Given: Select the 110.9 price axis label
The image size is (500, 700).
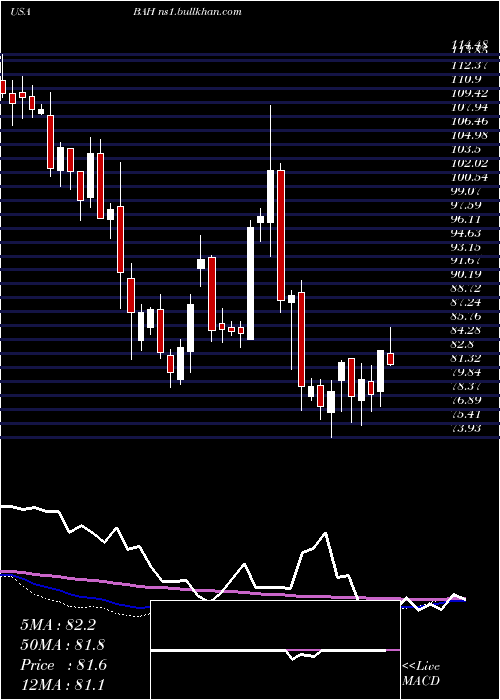Looking at the screenshot, I should click(466, 79).
